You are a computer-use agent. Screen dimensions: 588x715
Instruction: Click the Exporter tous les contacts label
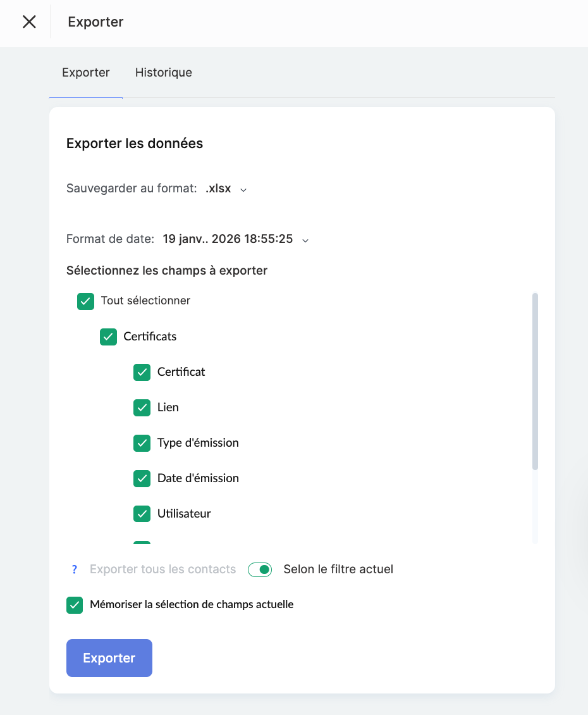click(x=162, y=569)
